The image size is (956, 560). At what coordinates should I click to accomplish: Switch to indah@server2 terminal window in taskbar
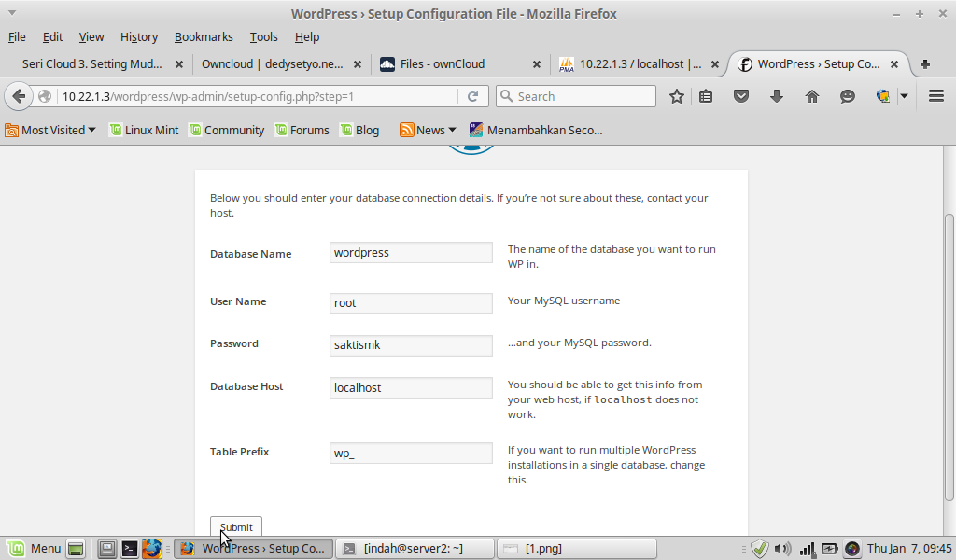415,549
